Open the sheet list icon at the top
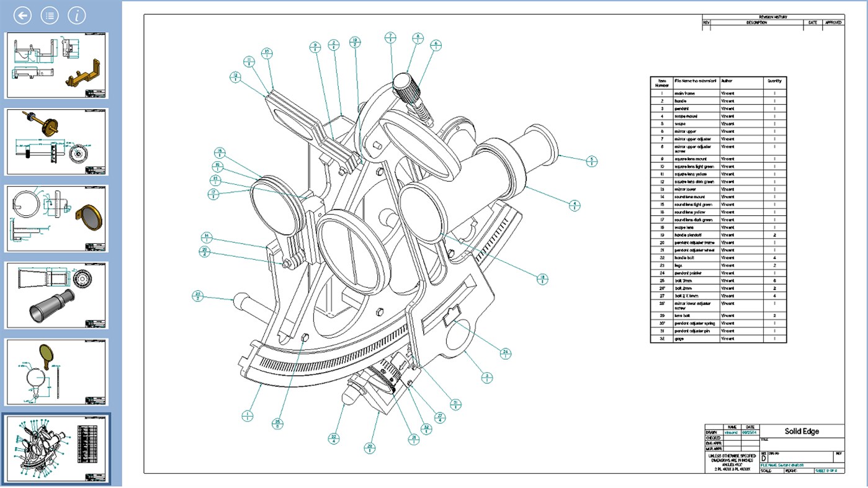 [48, 15]
